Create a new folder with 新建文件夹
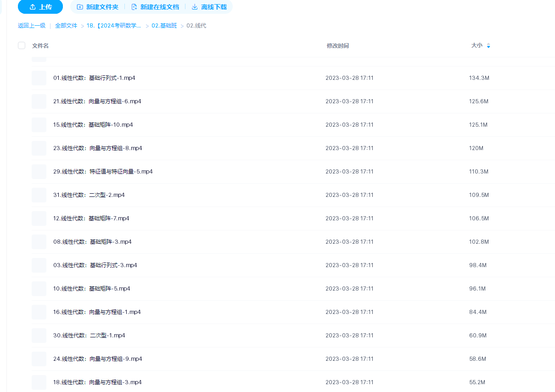This screenshot has width=555, height=392. click(x=97, y=7)
